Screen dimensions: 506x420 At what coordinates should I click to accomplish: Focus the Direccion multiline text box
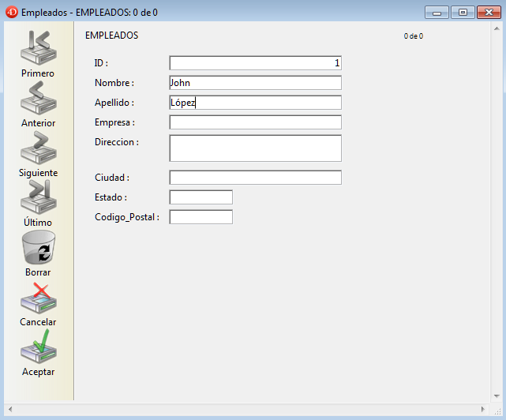(x=255, y=148)
